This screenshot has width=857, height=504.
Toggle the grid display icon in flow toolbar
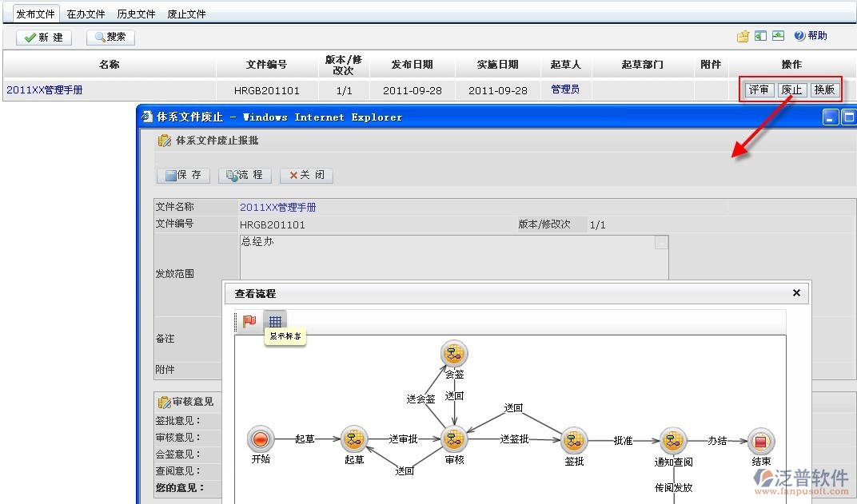275,321
